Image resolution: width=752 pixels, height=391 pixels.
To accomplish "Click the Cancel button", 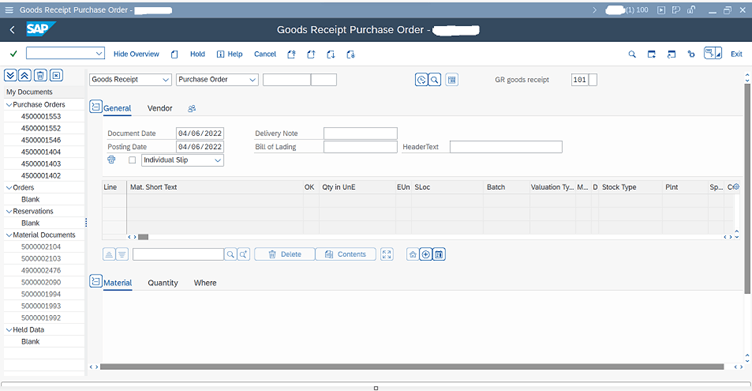I will click(265, 54).
